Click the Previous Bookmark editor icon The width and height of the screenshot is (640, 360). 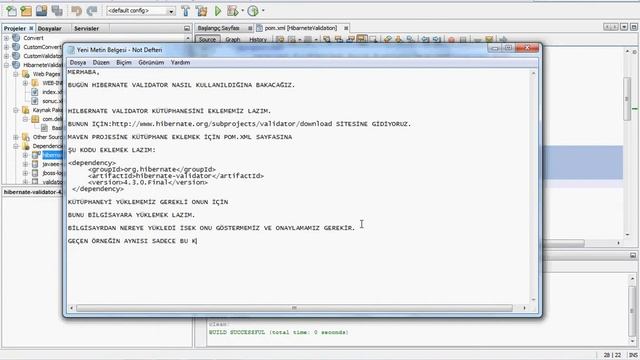(x=387, y=39)
